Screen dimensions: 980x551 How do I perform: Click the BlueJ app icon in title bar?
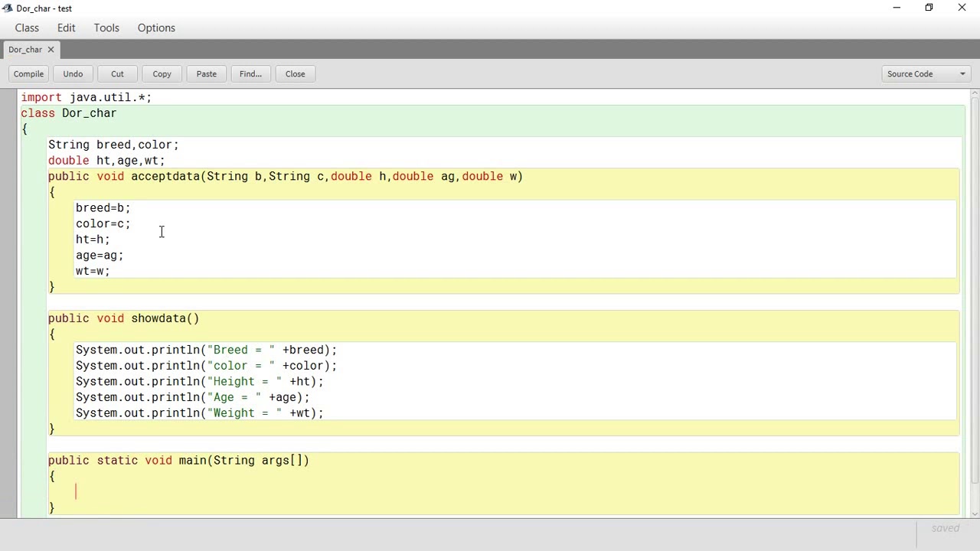pos(8,8)
